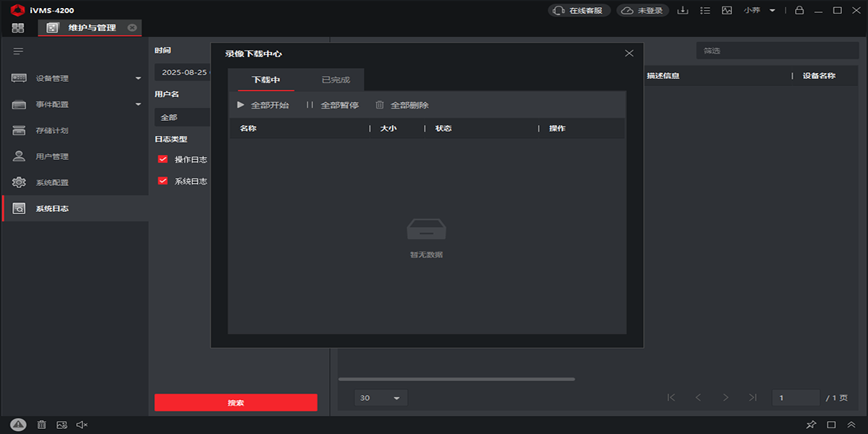Open the picture viewer icon in title bar
Viewport: 868px width, 434px height.
pos(727,11)
